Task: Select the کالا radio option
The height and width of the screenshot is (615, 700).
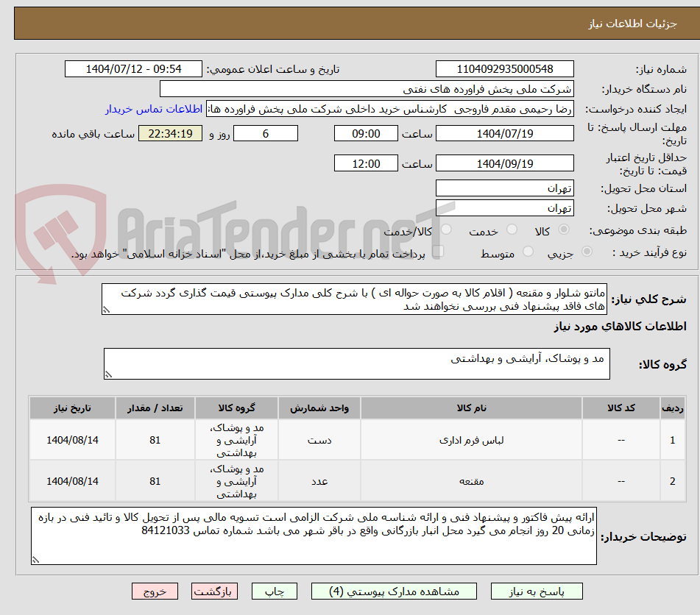Action: 564,229
